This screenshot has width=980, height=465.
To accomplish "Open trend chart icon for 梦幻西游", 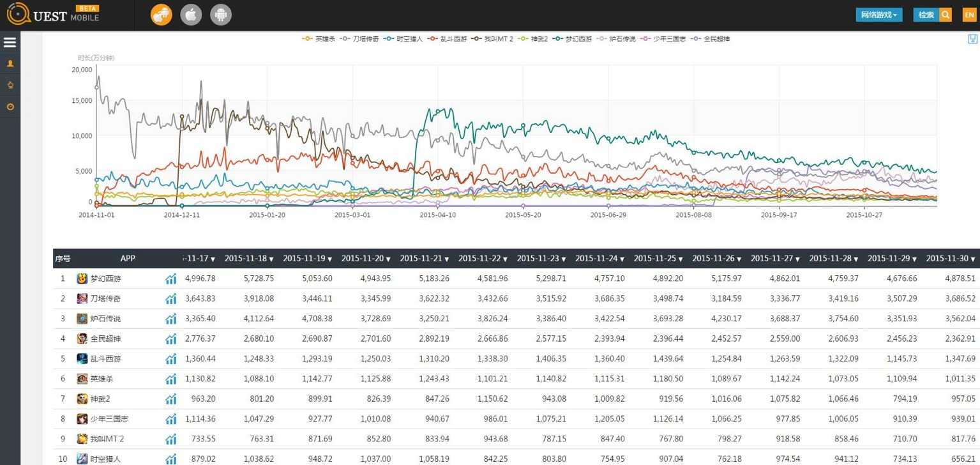I will [x=170, y=278].
